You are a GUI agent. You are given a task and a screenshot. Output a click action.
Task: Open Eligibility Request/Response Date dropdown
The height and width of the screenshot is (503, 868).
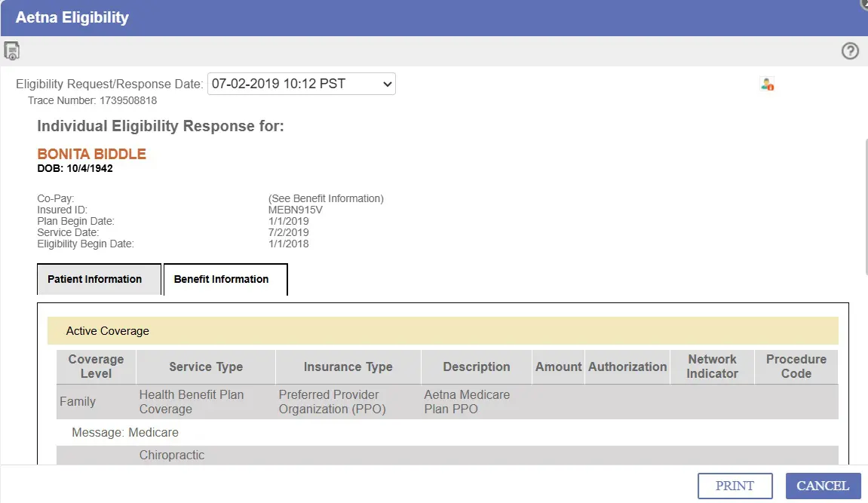(x=301, y=84)
